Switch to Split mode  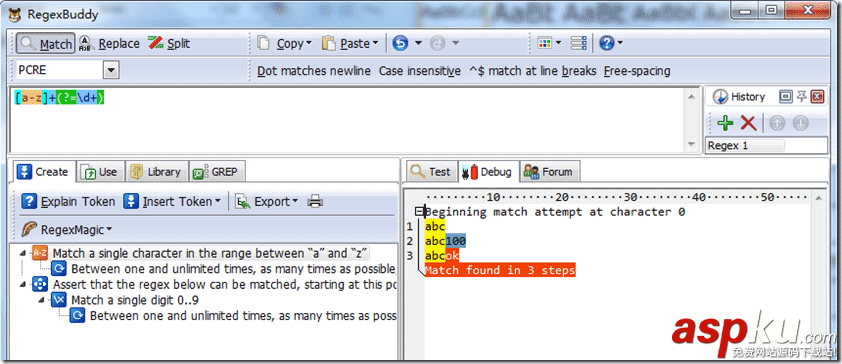pyautogui.click(x=169, y=43)
